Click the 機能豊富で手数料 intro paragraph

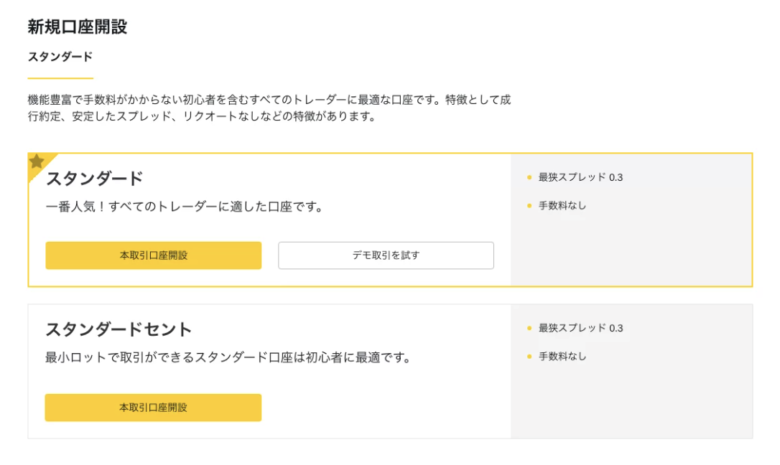click(x=269, y=108)
